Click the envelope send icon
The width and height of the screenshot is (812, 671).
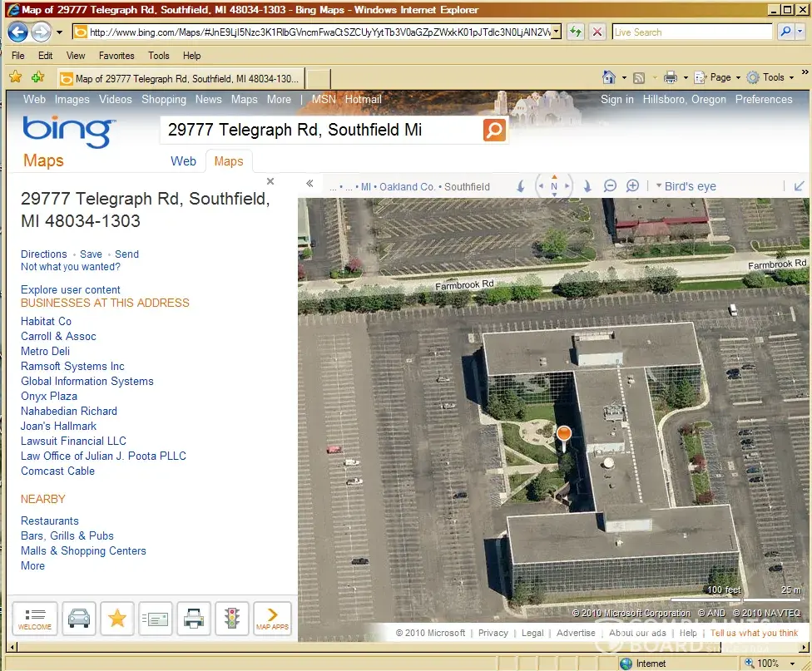pyautogui.click(x=156, y=619)
